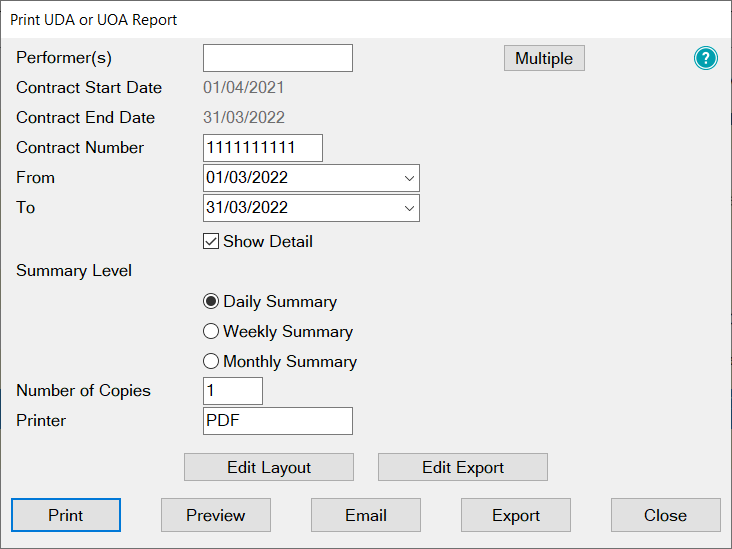Expand the From date dropdown arrow
This screenshot has height=549, width=732.
pyautogui.click(x=409, y=178)
